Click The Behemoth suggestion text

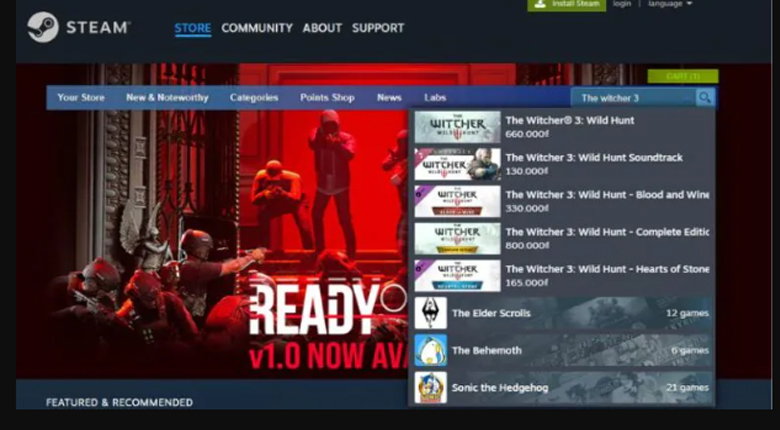(x=487, y=350)
